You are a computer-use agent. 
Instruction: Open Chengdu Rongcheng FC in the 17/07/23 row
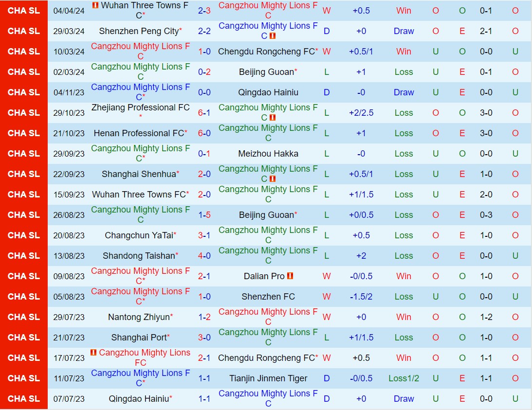tap(266, 358)
